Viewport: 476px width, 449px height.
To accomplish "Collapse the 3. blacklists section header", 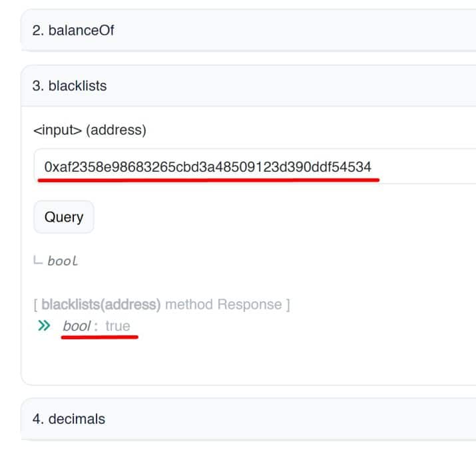I will pos(248,86).
